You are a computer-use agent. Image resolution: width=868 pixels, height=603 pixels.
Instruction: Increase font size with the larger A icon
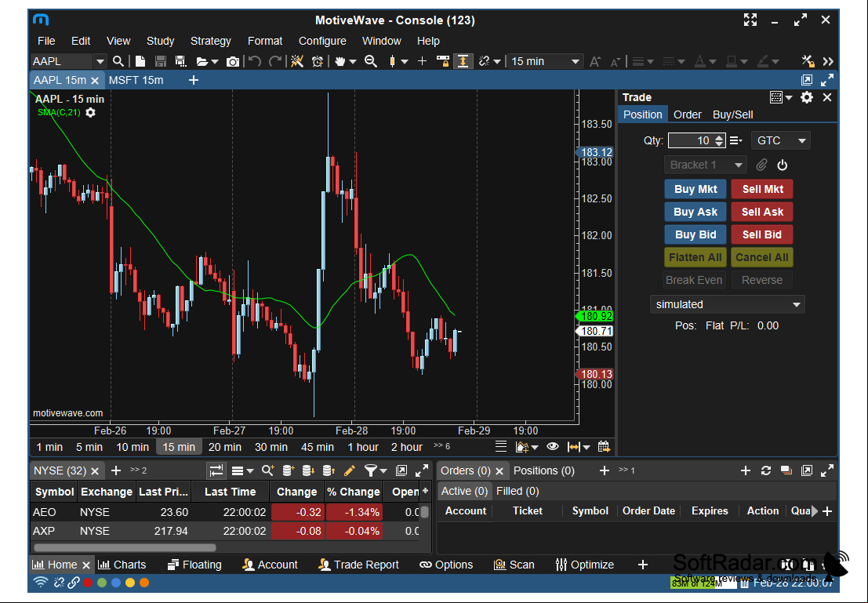pyautogui.click(x=595, y=61)
